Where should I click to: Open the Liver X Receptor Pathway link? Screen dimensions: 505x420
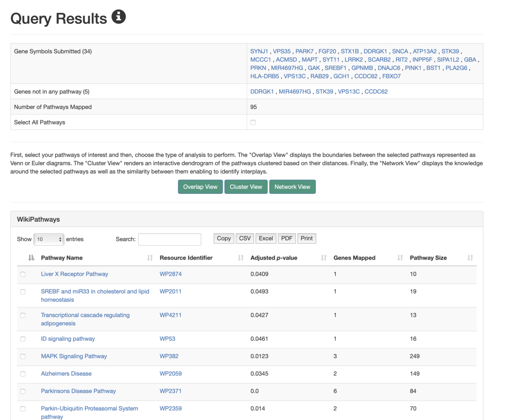point(74,274)
